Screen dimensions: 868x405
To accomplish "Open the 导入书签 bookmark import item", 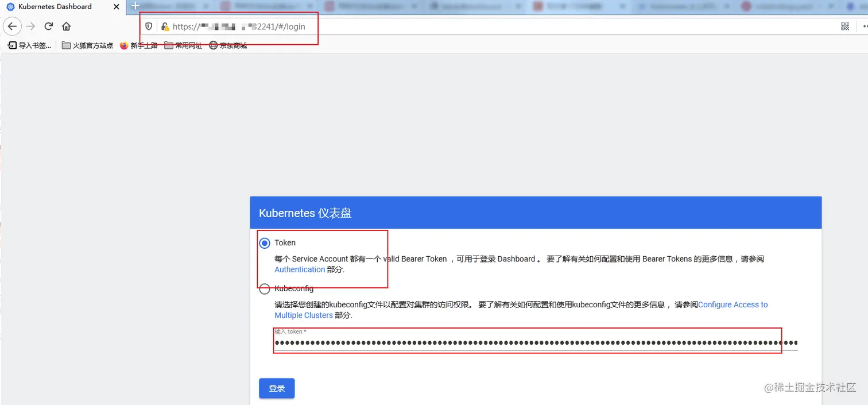I will (x=29, y=45).
